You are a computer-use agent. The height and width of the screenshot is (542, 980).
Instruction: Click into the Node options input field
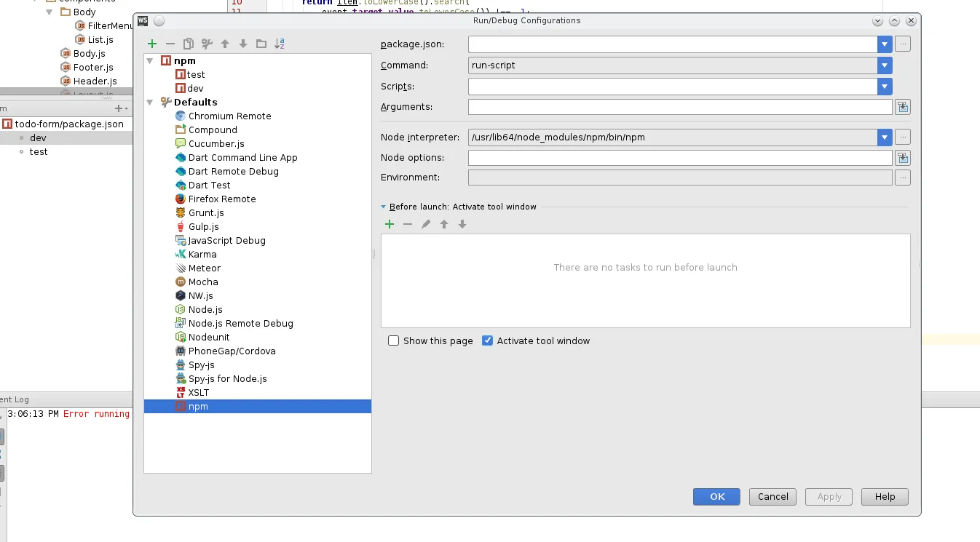coord(680,158)
